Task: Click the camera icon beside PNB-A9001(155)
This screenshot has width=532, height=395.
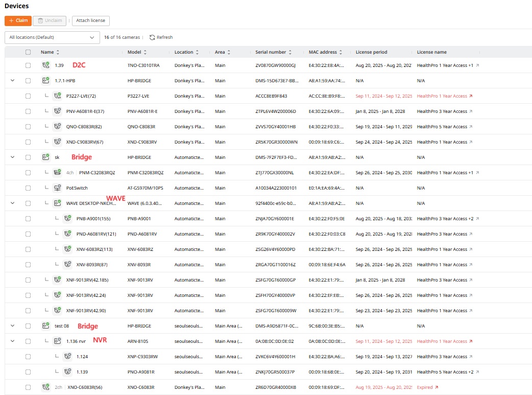Action: [67, 219]
